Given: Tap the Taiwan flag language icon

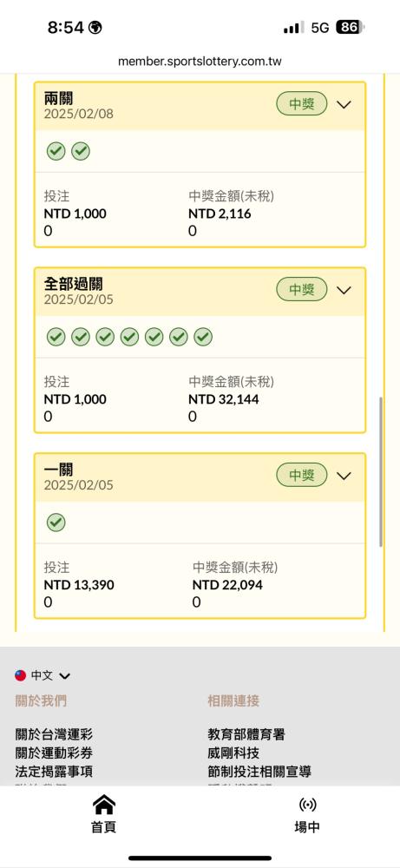Looking at the screenshot, I should pos(21,675).
